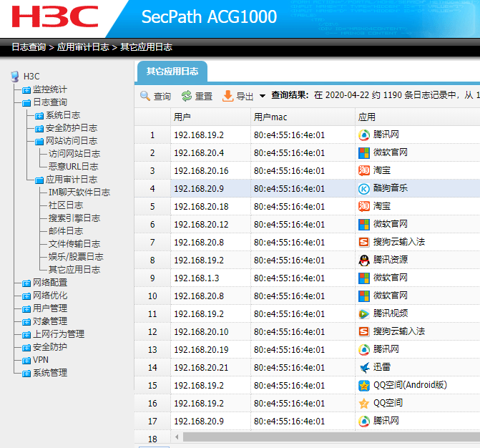Screen dimensions: 480x448
Task: Click 迅雷 bird icon in row 14
Action: [x=364, y=367]
